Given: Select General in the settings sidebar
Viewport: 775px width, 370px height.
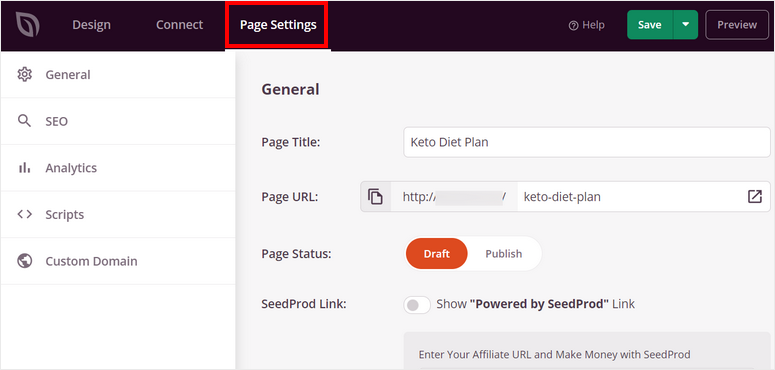Looking at the screenshot, I should 118,75.
